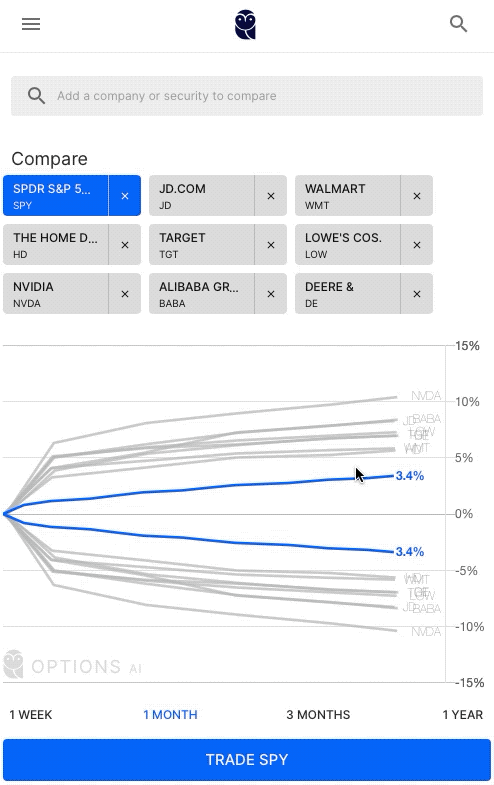Select The Home Depot HD chip

click(56, 245)
